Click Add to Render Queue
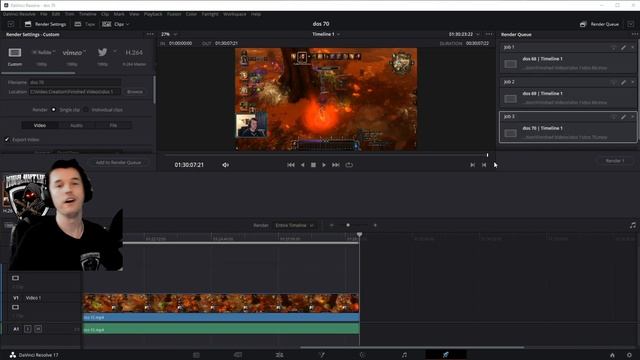 coord(118,162)
